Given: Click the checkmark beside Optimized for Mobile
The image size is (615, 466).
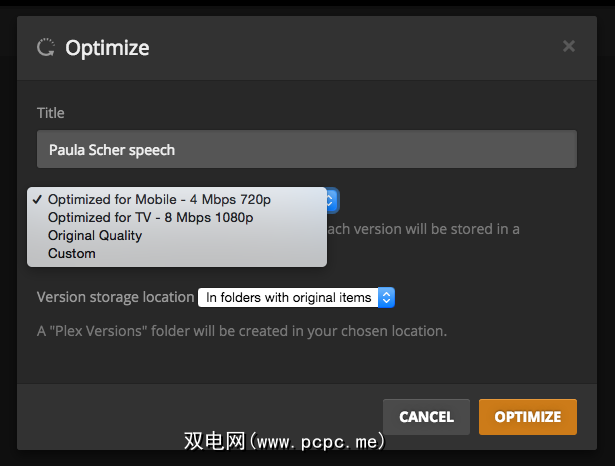Looking at the screenshot, I should (36, 200).
